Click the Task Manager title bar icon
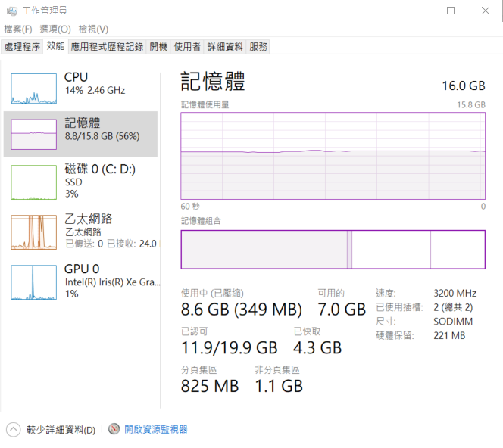 tap(12, 11)
